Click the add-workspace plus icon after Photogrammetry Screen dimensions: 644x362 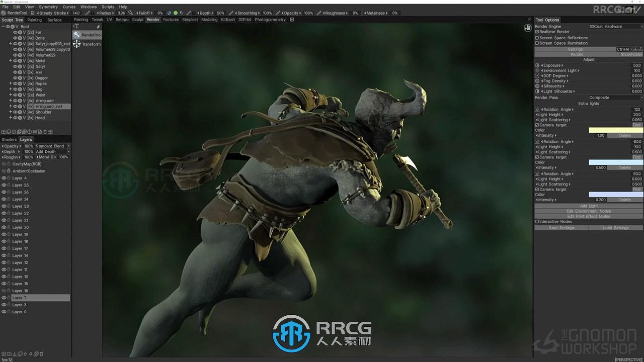pos(292,20)
